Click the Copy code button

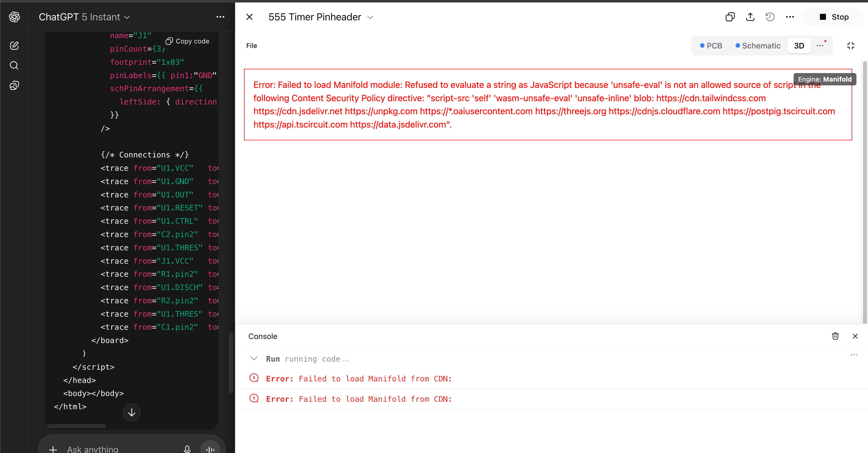point(187,41)
